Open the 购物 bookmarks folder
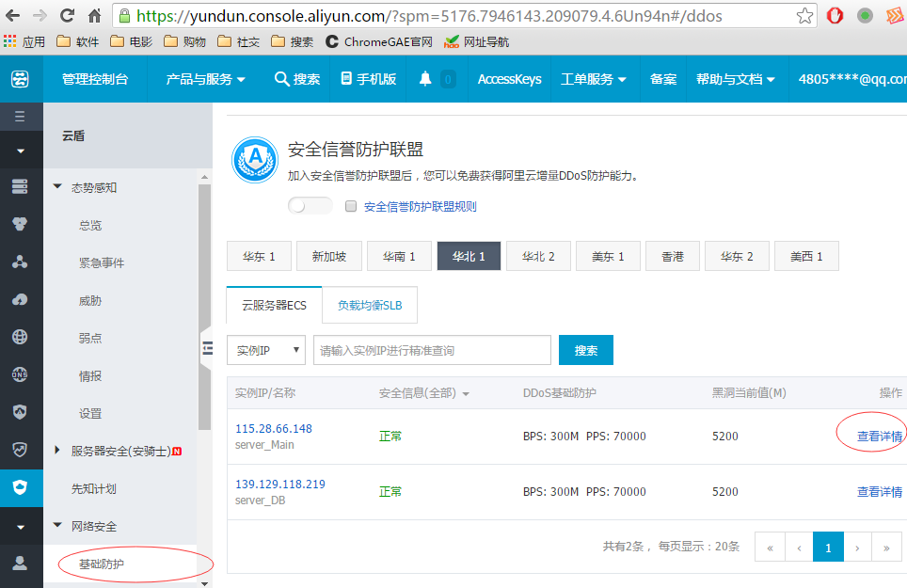Screen dimensions: 907x588 tap(185, 41)
